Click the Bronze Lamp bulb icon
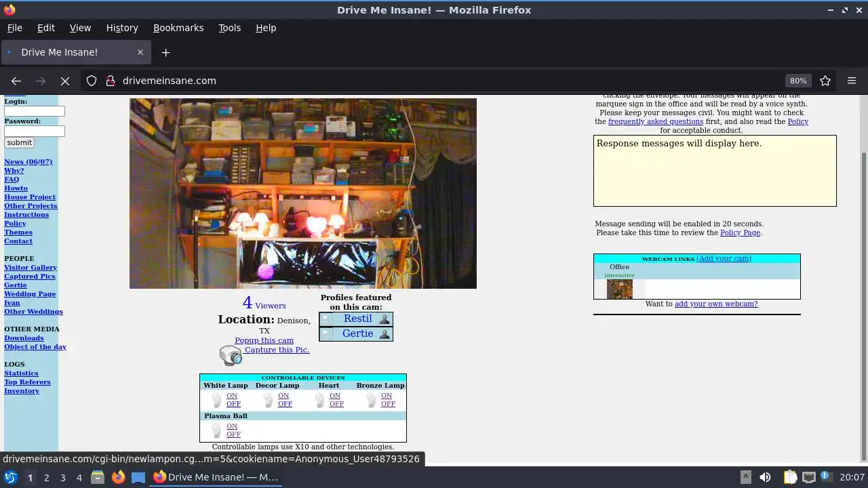Screen dimensions: 868x488 pos(371,400)
